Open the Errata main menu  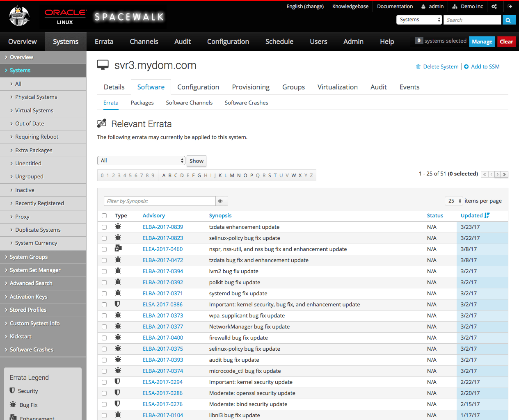104,41
